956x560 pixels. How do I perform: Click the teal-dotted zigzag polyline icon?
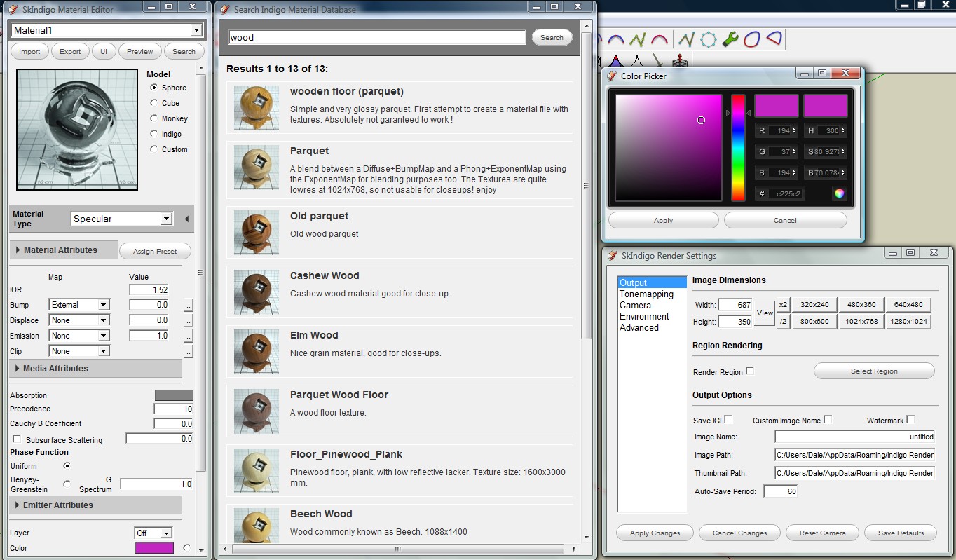(x=686, y=39)
